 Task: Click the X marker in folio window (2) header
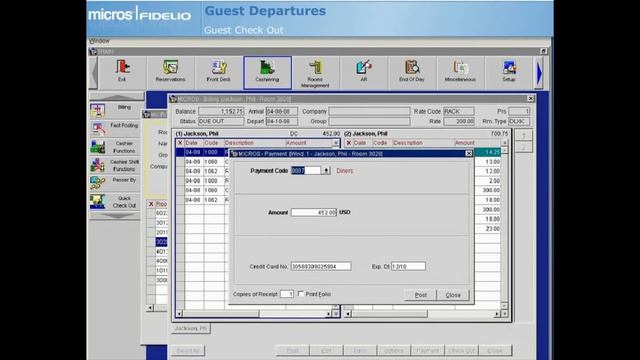(349, 143)
